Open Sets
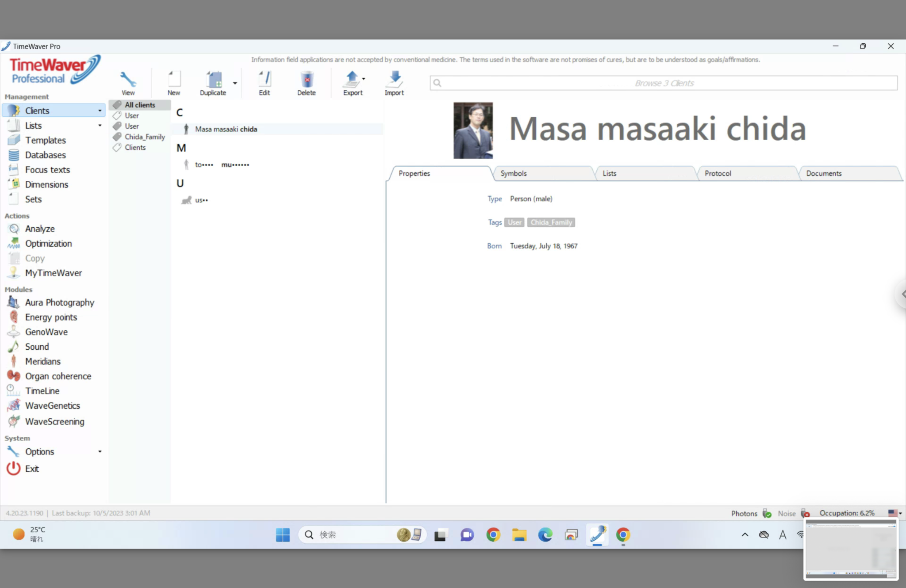The width and height of the screenshot is (906, 588). [x=33, y=199]
